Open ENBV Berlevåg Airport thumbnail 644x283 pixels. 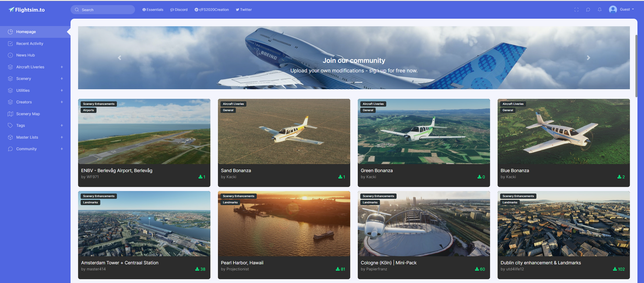[144, 131]
